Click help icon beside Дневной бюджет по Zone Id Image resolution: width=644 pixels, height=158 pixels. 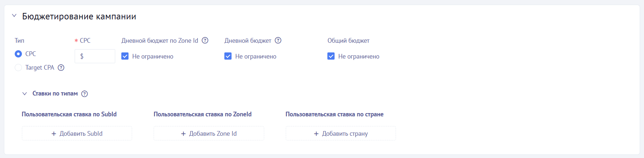coord(205,41)
